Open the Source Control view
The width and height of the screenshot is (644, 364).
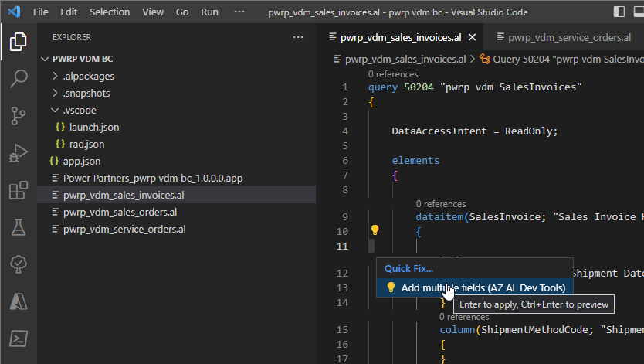18,116
